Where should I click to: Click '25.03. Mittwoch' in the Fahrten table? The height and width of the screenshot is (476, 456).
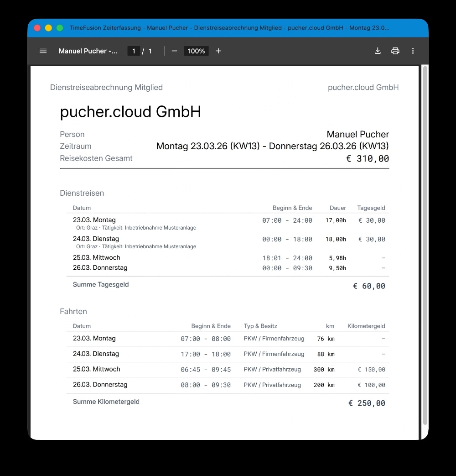97,369
